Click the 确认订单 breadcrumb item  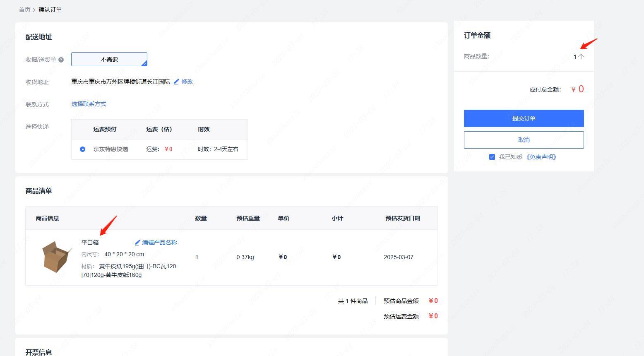tap(50, 10)
